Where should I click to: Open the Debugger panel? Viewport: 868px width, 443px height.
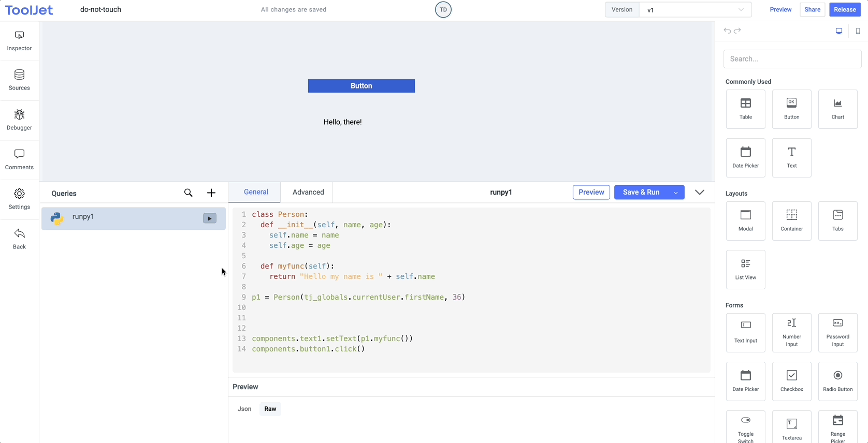pyautogui.click(x=19, y=120)
